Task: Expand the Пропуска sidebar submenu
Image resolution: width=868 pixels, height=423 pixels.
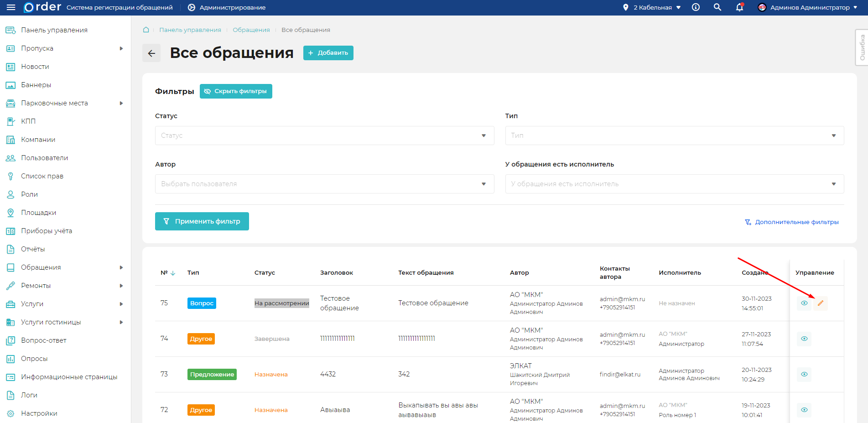Action: 121,48
